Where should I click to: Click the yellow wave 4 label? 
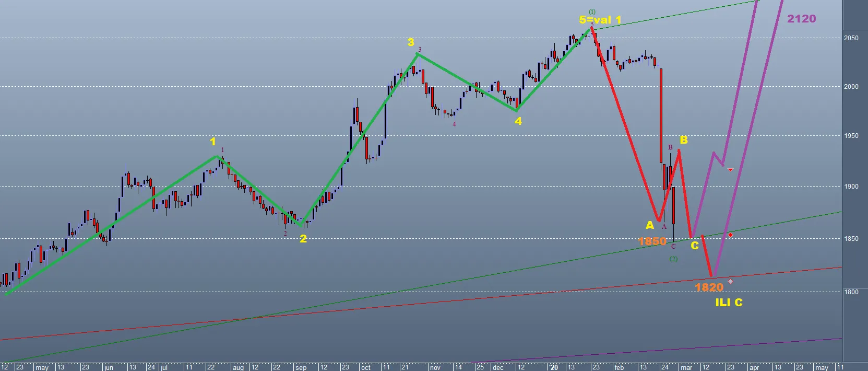click(x=518, y=121)
